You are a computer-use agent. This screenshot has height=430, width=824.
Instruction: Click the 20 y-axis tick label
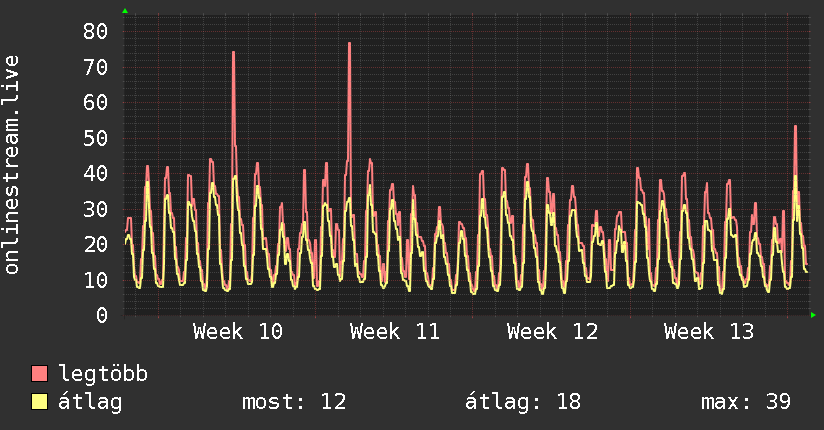point(95,244)
